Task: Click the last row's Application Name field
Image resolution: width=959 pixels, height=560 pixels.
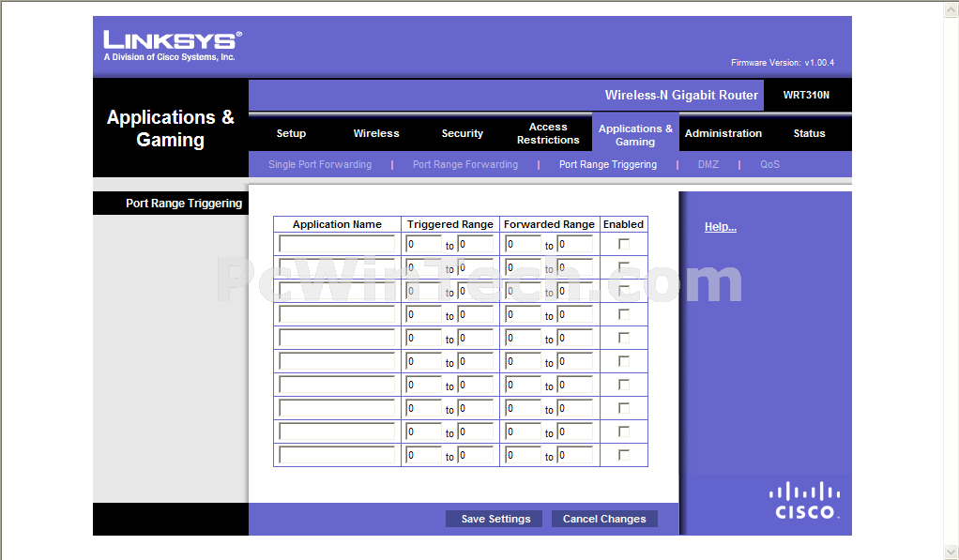Action: coord(337,455)
